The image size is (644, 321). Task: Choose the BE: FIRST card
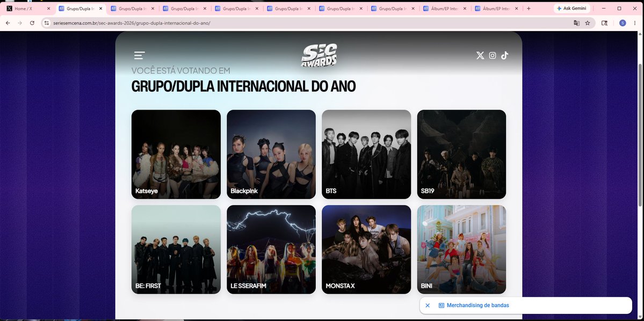click(176, 250)
